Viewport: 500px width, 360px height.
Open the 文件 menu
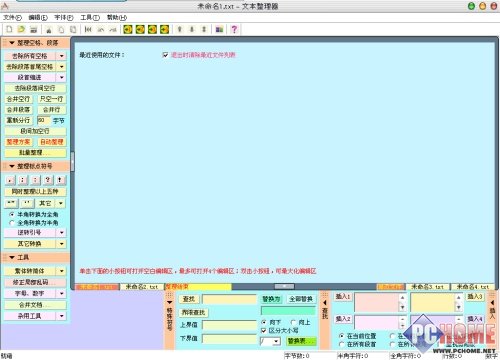12,17
